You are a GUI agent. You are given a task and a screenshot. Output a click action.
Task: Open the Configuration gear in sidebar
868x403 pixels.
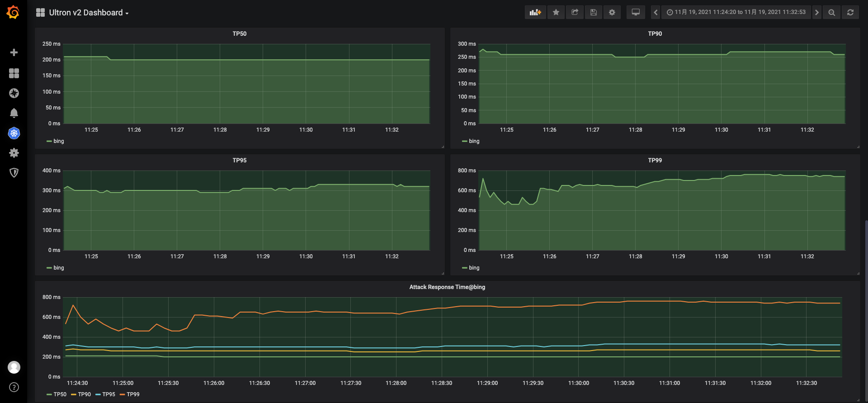(x=14, y=153)
